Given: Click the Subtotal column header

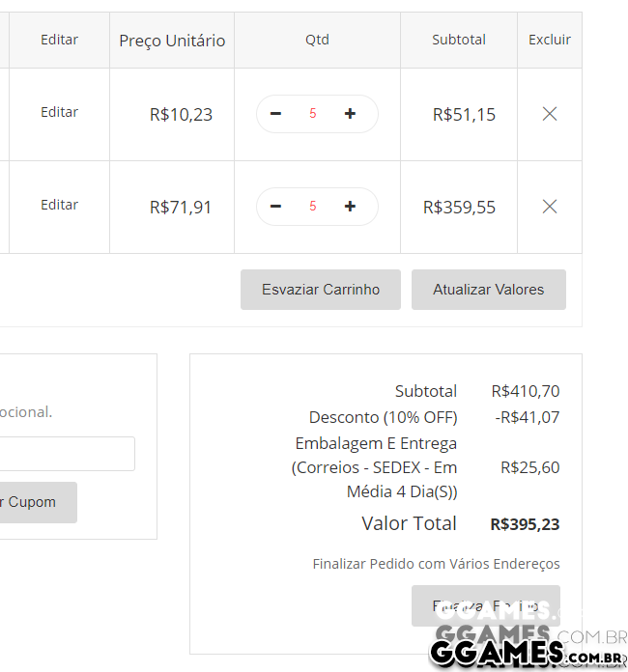Looking at the screenshot, I should [x=459, y=40].
